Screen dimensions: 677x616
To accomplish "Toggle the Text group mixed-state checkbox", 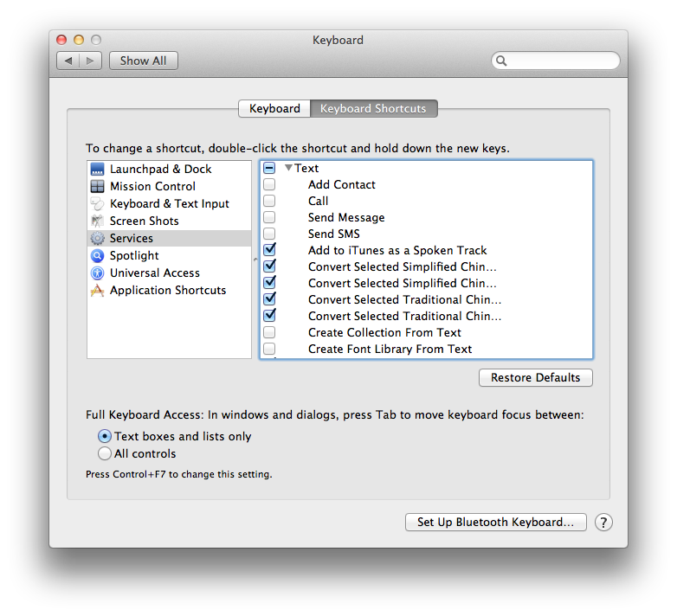I will tap(269, 168).
